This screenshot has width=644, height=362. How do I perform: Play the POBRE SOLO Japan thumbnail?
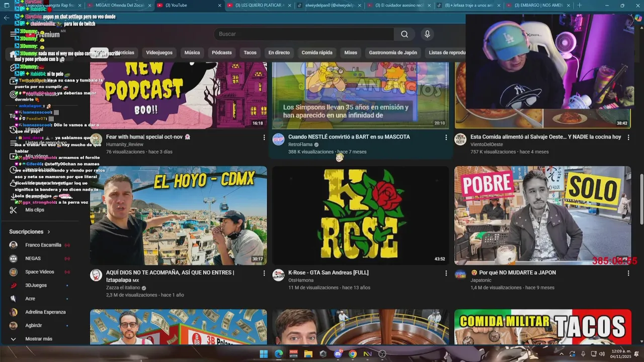coord(542,216)
